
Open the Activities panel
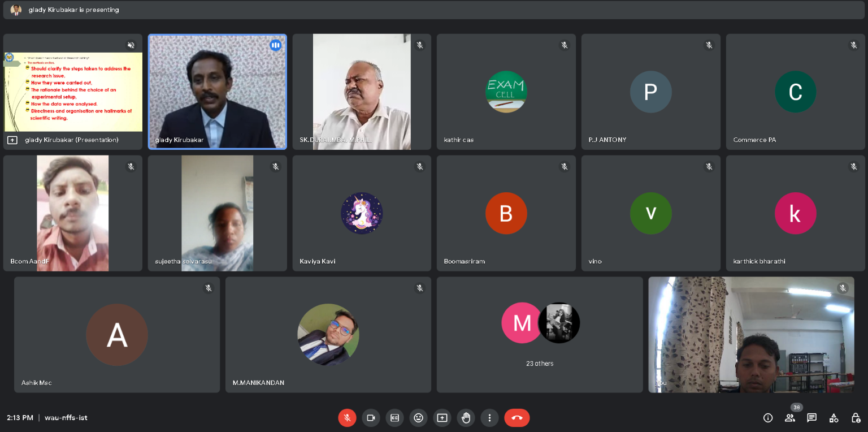point(834,418)
